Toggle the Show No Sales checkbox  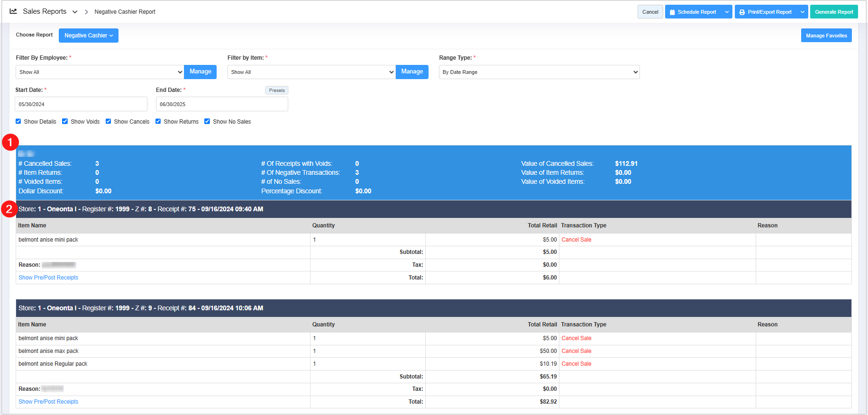[x=207, y=121]
